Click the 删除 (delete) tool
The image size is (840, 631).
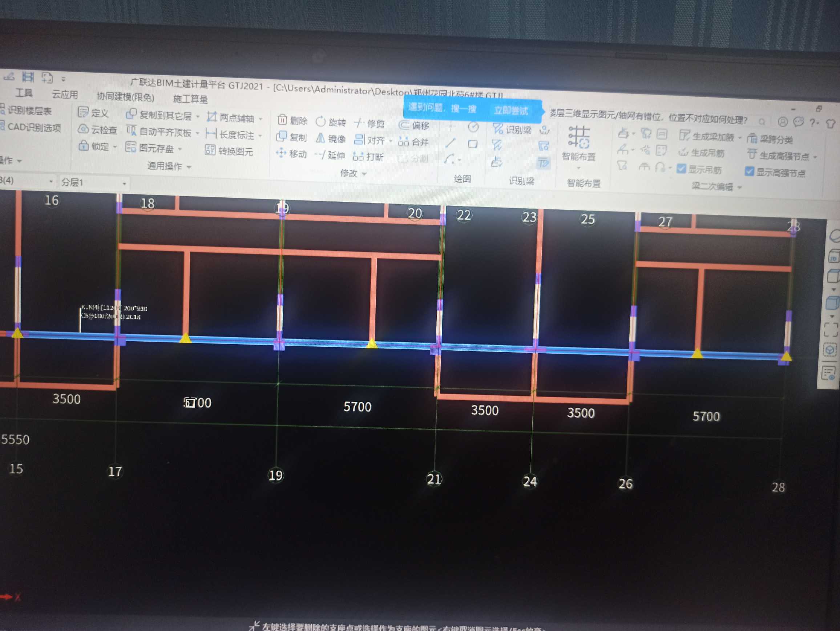[292, 120]
